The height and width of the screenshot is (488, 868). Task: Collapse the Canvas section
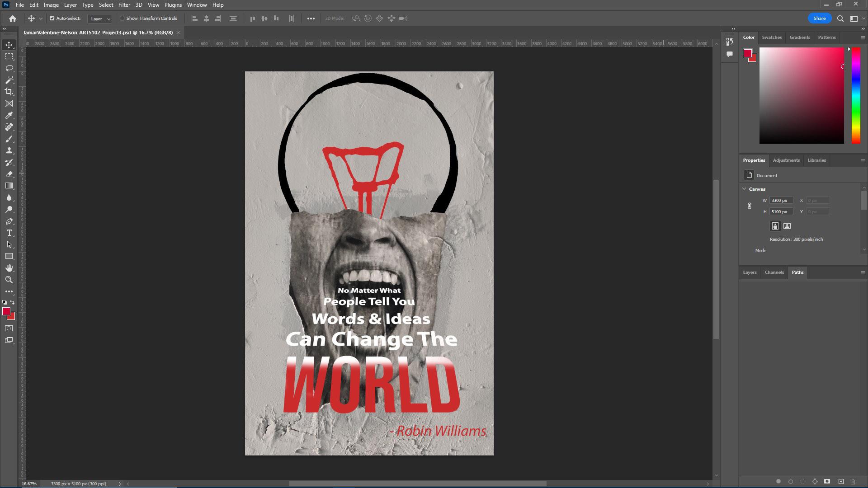(744, 189)
